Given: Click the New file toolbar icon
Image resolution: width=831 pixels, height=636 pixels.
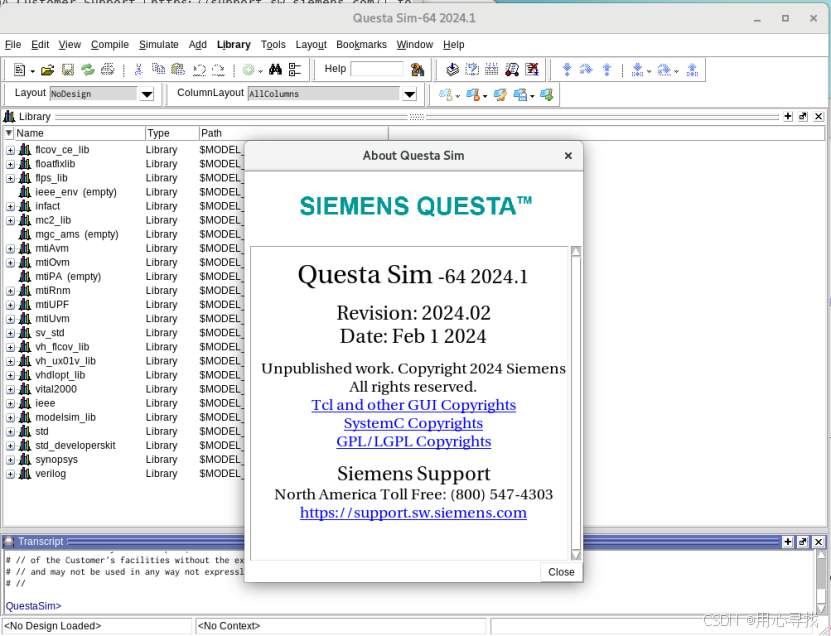Looking at the screenshot, I should click(x=20, y=69).
